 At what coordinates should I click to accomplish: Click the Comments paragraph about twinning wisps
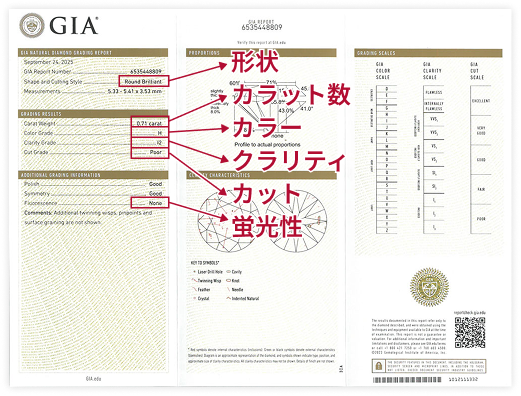88,217
